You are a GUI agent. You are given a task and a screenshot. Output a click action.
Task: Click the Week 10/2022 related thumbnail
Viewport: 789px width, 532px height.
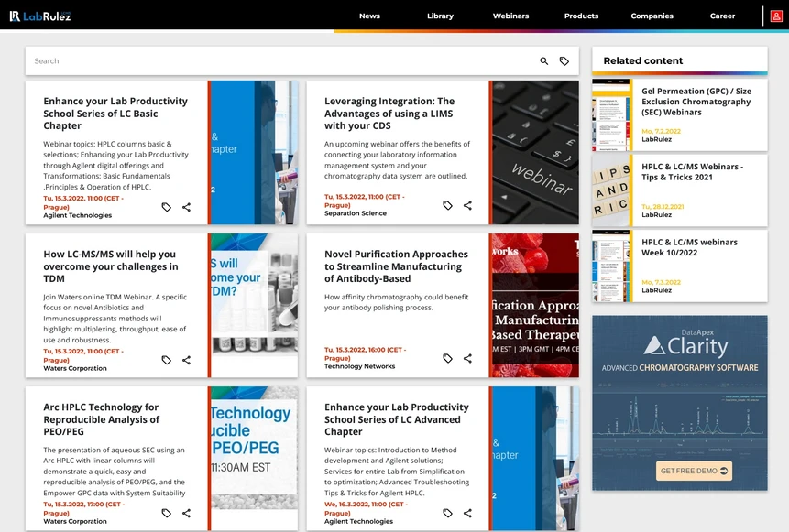tap(610, 266)
